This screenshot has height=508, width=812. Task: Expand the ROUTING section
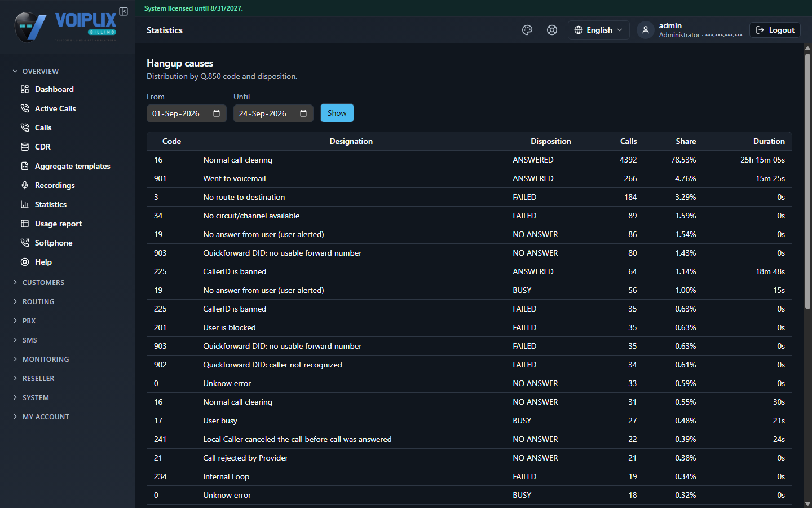[33, 301]
